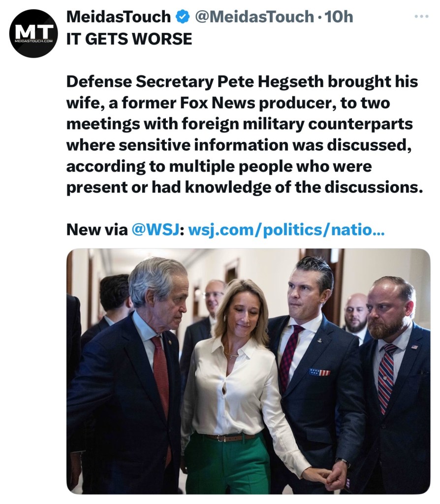
Task: Open the @WSJ mention
Action: pos(156,230)
